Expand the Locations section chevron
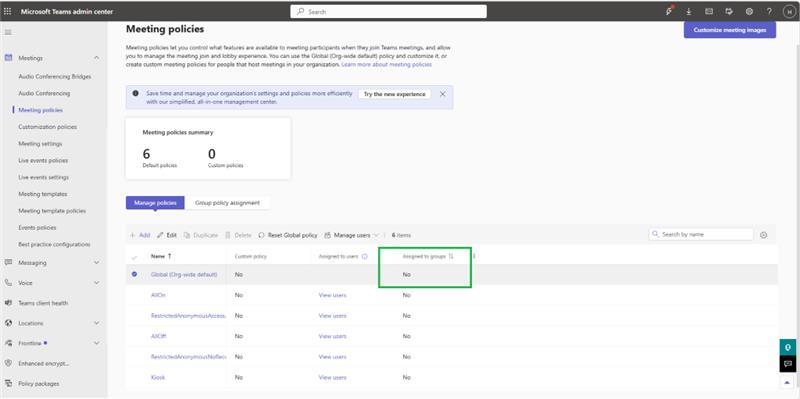 [x=96, y=323]
